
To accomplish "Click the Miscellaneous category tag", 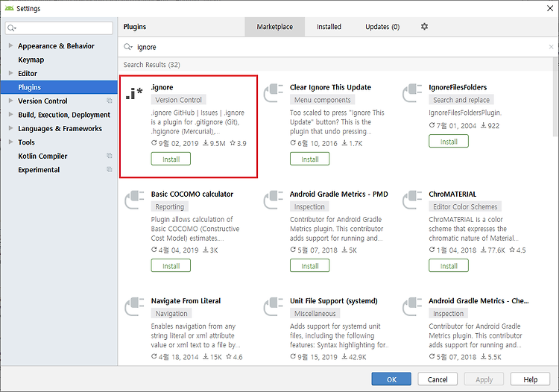I will point(315,314).
